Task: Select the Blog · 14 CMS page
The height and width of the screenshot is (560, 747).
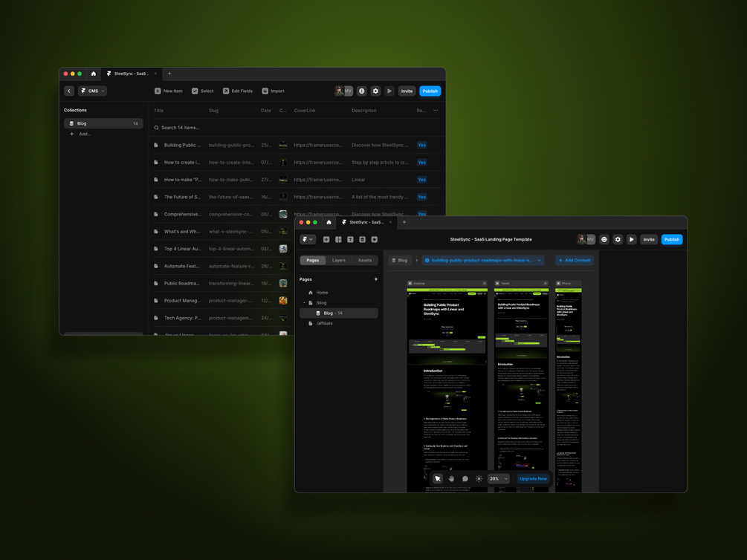Action: pyautogui.click(x=339, y=313)
